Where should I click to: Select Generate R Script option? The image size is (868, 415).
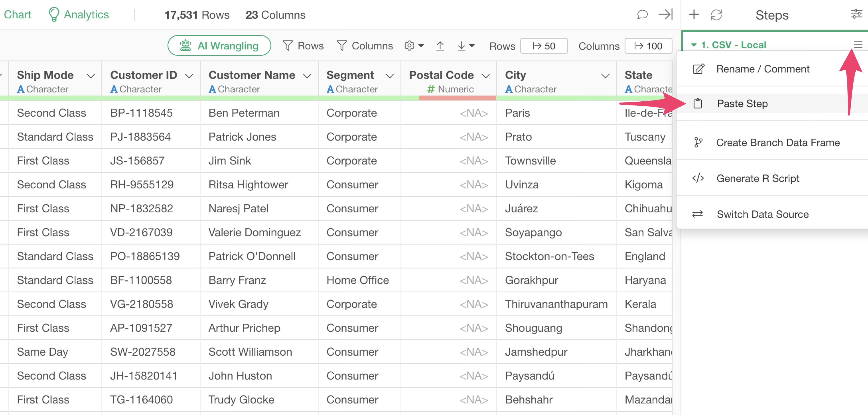pyautogui.click(x=757, y=178)
